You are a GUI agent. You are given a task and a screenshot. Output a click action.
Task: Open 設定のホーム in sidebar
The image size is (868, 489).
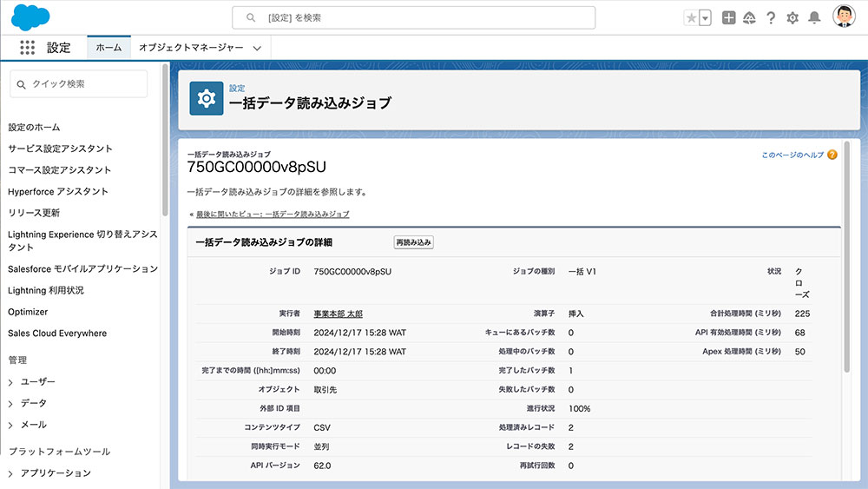pyautogui.click(x=35, y=128)
